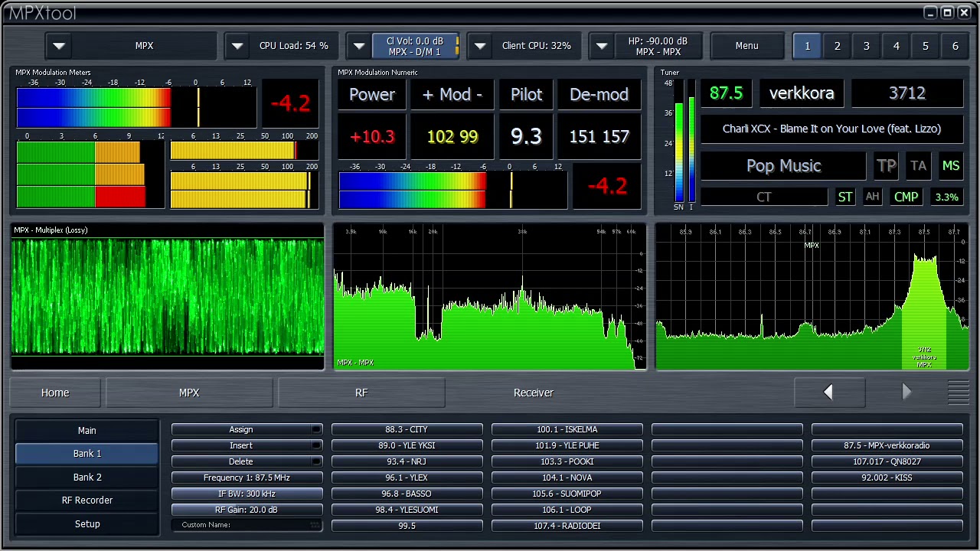Click the TA indicator in Tuner
This screenshot has height=551, width=980.
(x=919, y=166)
